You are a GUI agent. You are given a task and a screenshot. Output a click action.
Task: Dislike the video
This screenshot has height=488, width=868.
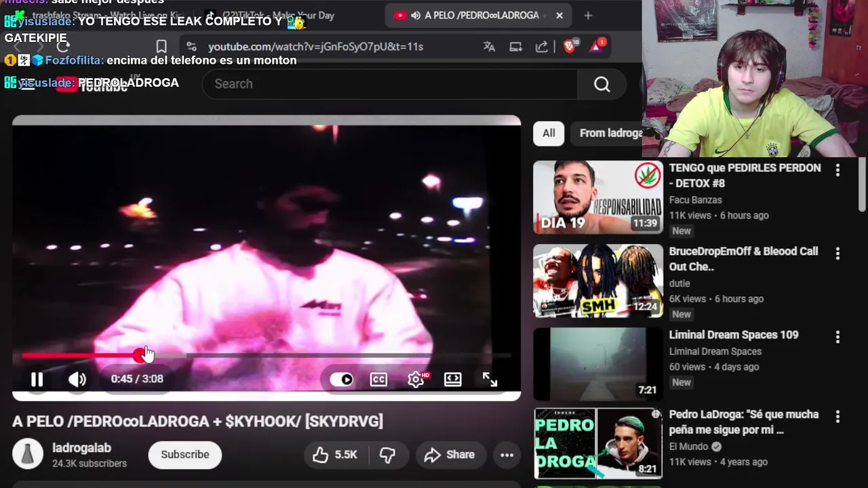click(x=387, y=455)
